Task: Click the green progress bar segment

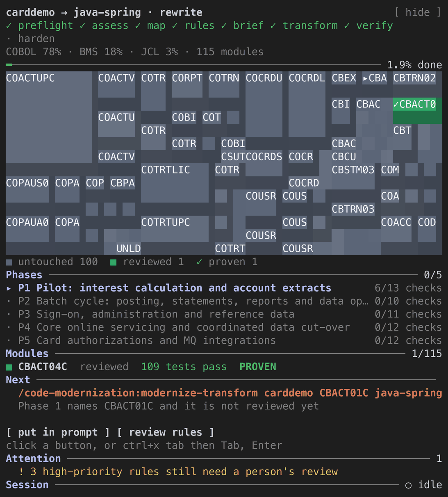Action: [x=9, y=65]
